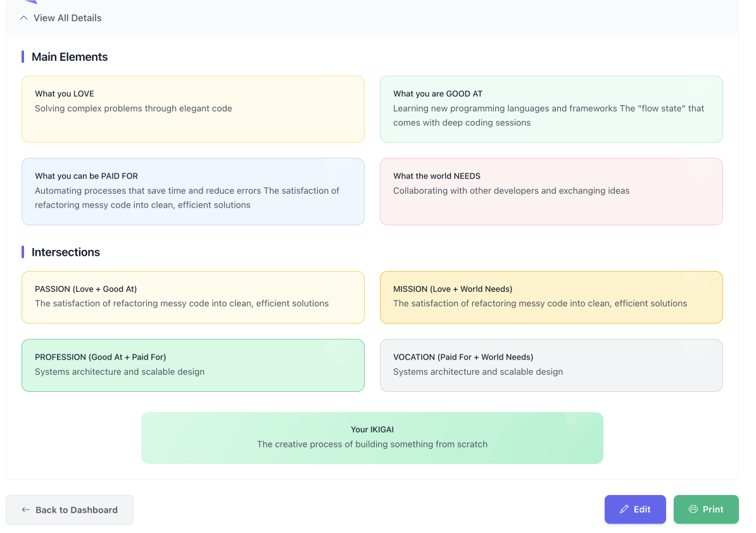
Task: Click the Intersections section heading
Action: 66,252
